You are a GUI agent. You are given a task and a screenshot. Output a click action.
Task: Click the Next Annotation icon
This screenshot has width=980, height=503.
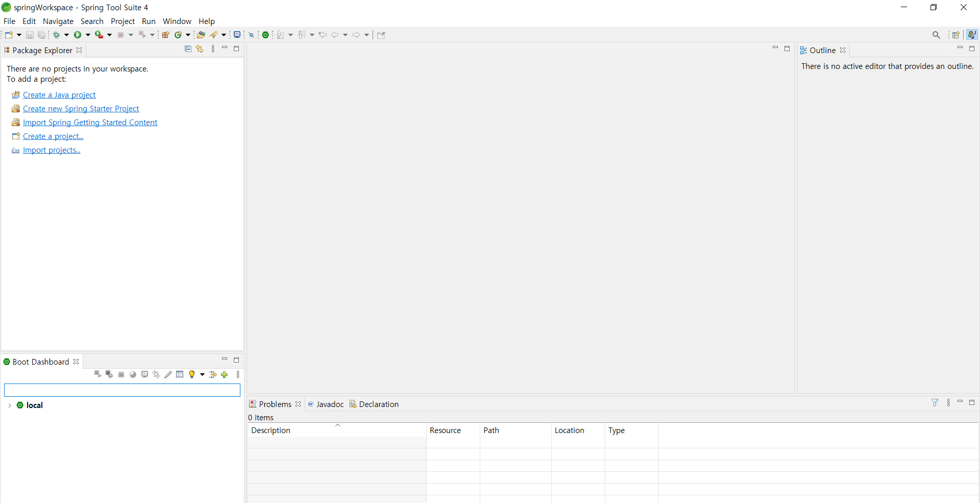[280, 35]
